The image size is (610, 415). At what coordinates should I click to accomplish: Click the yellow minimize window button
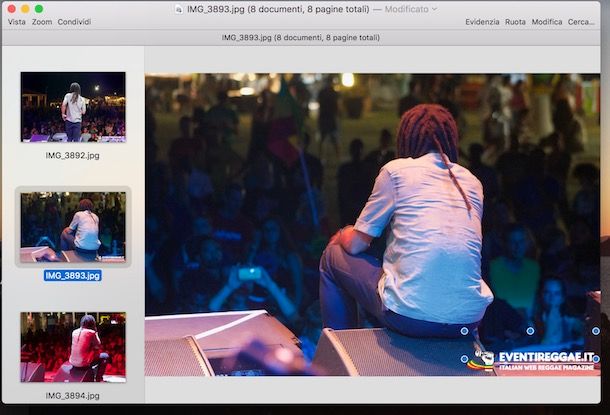tap(25, 9)
